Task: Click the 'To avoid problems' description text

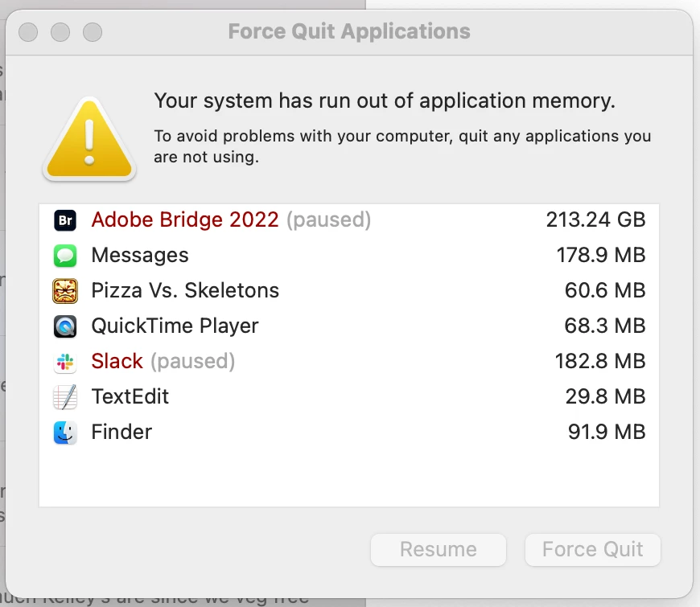Action: click(402, 146)
